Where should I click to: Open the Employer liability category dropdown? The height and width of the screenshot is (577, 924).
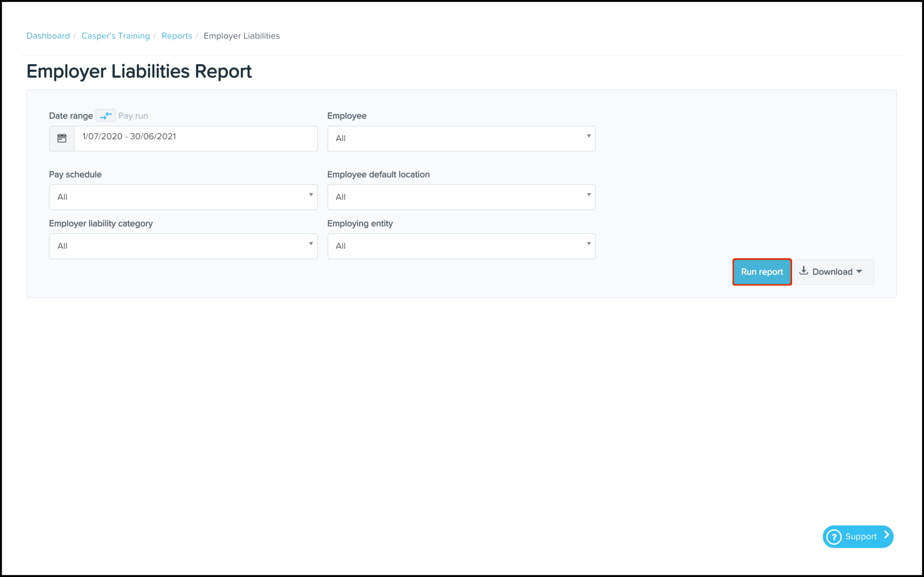point(183,246)
